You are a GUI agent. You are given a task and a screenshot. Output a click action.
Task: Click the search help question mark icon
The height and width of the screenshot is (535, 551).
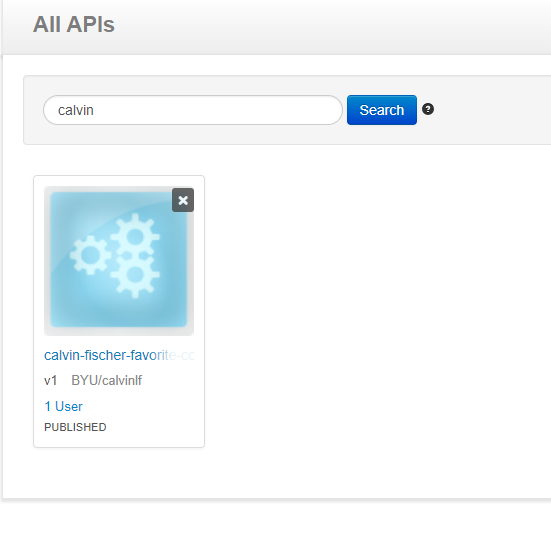(428, 109)
